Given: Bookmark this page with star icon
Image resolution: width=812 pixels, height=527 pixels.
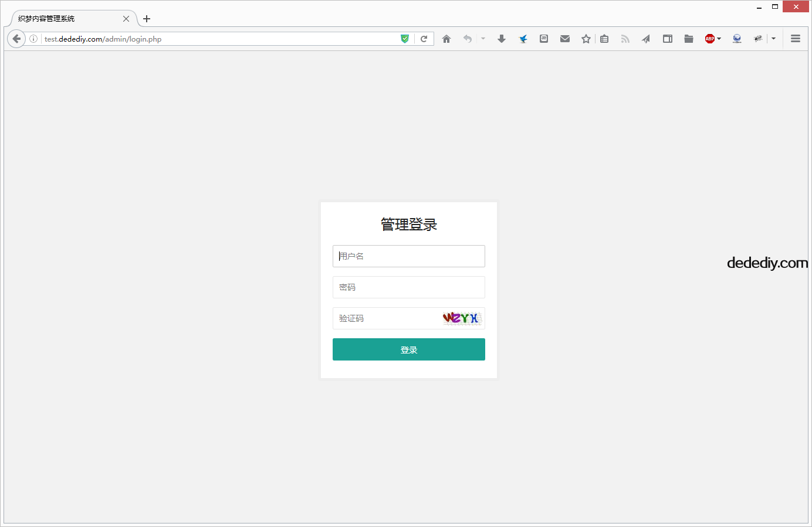Looking at the screenshot, I should coord(586,39).
